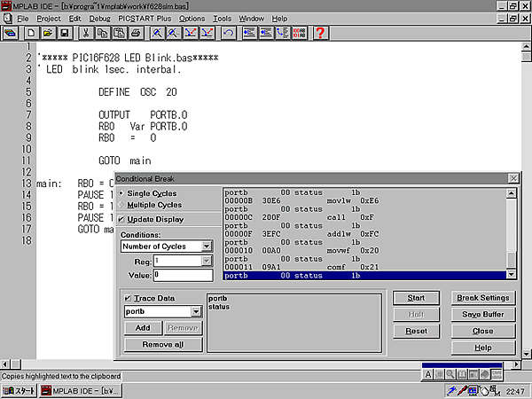
Task: Expand the Number of Cycles conditions dropdown
Action: (207, 246)
